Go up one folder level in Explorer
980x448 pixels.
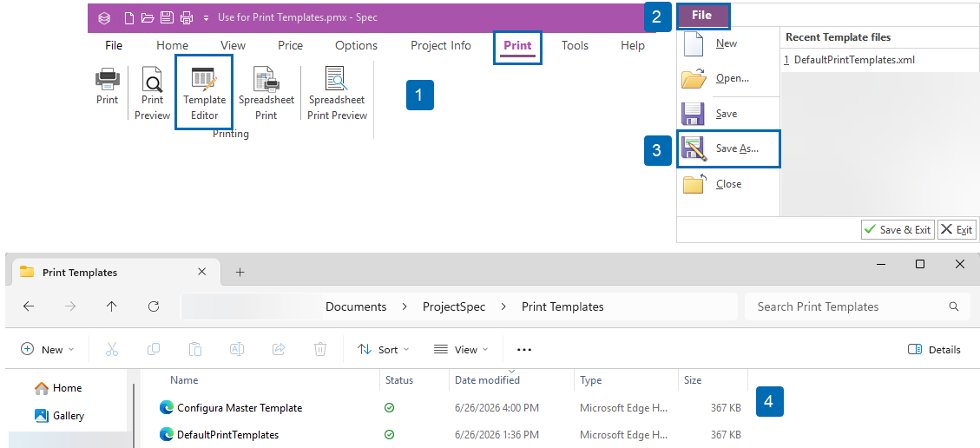111,306
